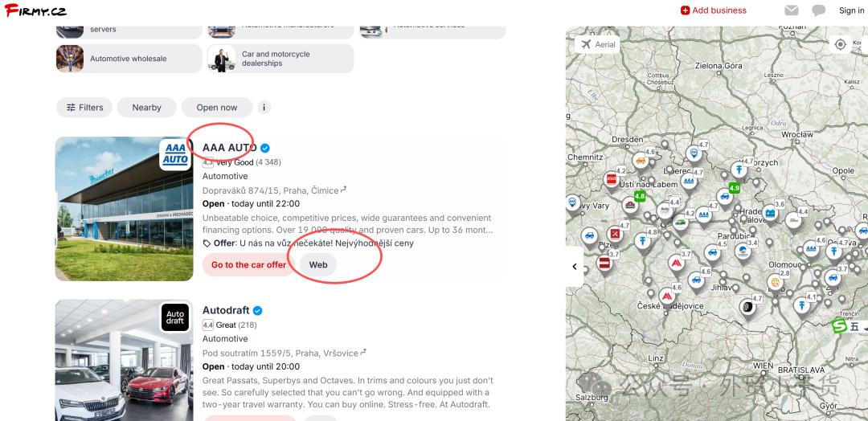Viewport: 868px width, 421px height.
Task: Click the Add business link
Action: click(713, 10)
